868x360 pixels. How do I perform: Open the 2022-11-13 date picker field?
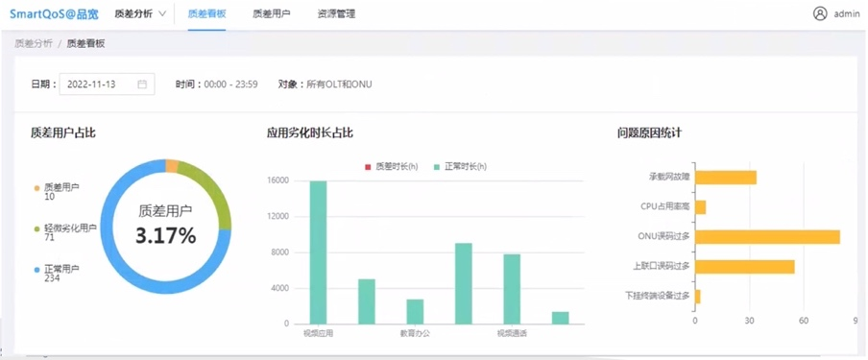tap(107, 84)
